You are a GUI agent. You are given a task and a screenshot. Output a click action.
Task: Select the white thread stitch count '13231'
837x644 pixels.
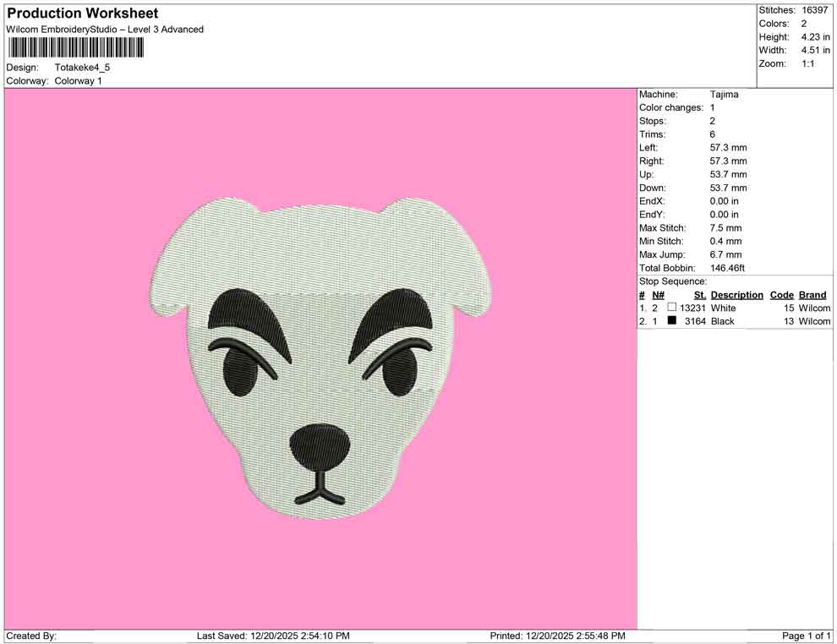693,308
